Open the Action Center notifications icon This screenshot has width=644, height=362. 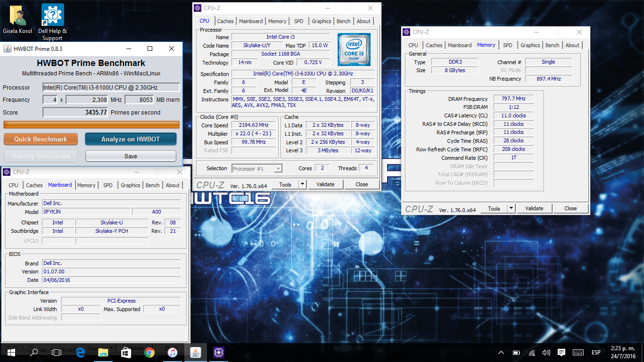pos(561,353)
